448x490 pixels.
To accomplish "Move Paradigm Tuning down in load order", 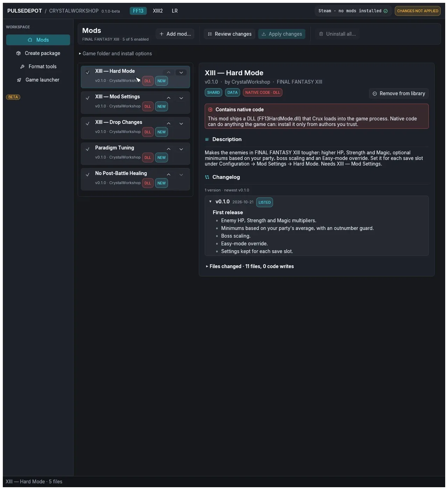I will [x=181, y=149].
